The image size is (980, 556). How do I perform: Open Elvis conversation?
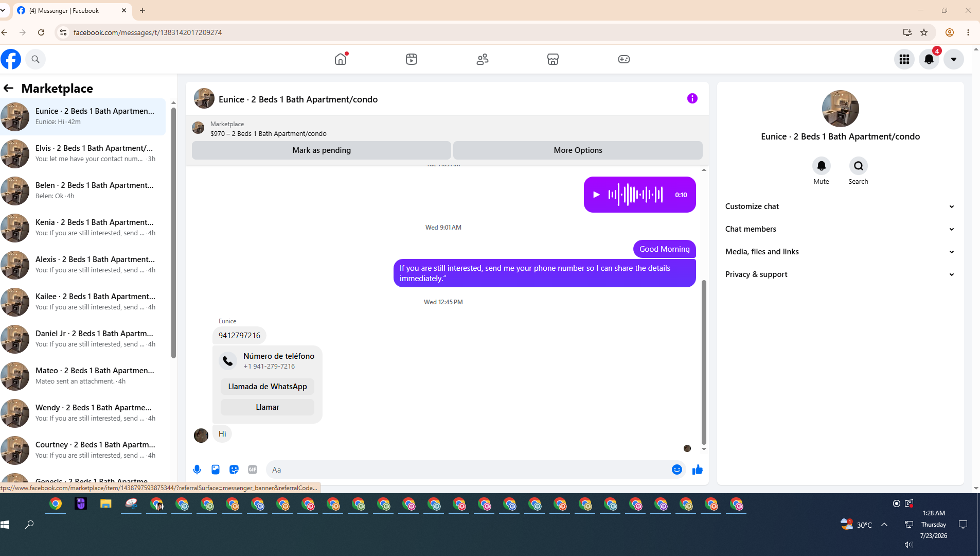coord(83,153)
